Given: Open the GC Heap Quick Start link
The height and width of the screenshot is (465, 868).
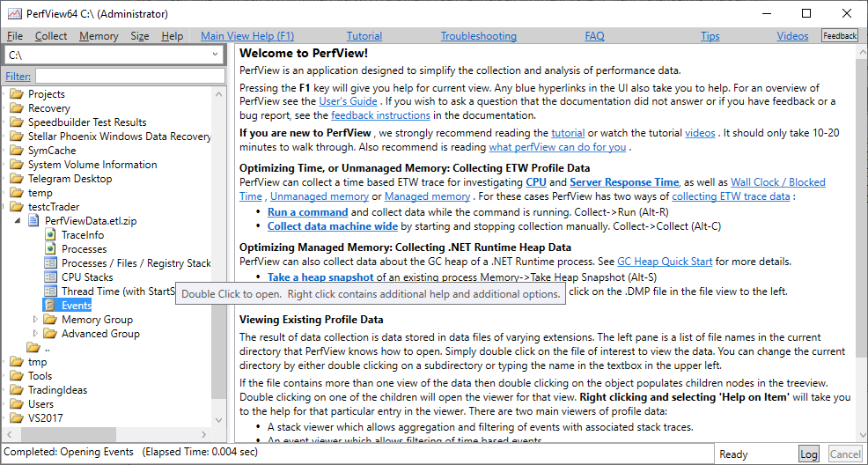Looking at the screenshot, I should 665,262.
